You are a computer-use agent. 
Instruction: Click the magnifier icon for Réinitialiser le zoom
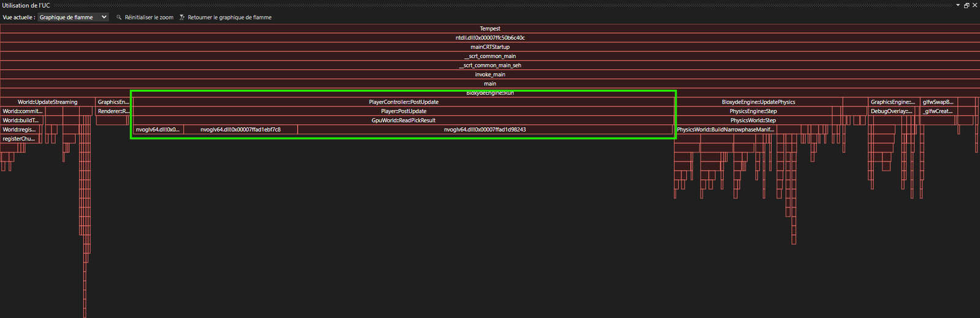click(x=119, y=17)
